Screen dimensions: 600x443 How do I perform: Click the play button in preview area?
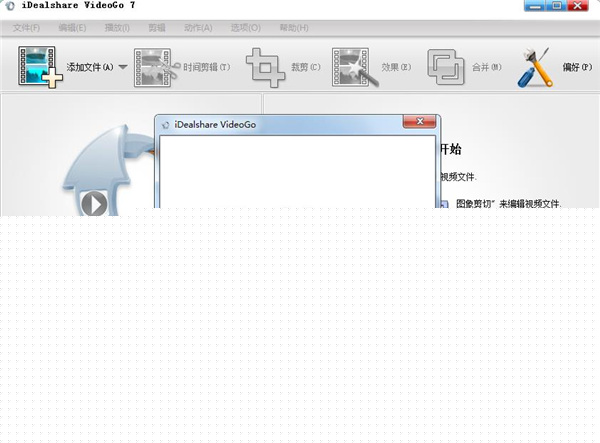94,204
